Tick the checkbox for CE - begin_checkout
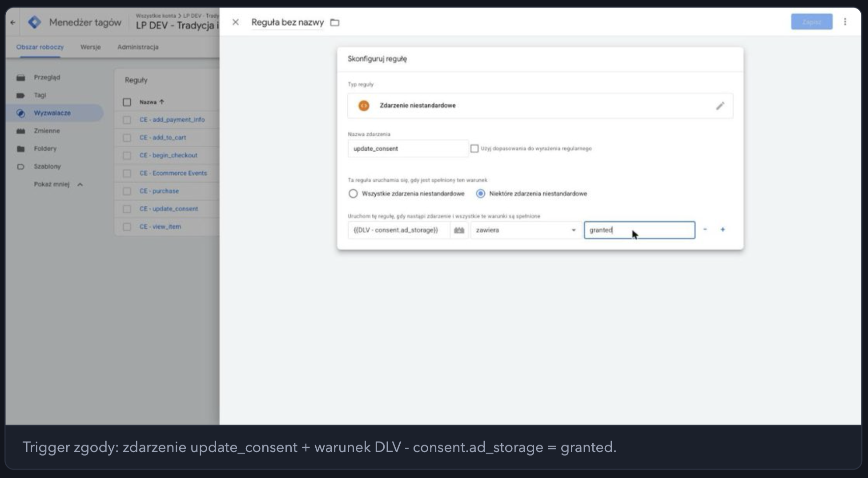 127,155
